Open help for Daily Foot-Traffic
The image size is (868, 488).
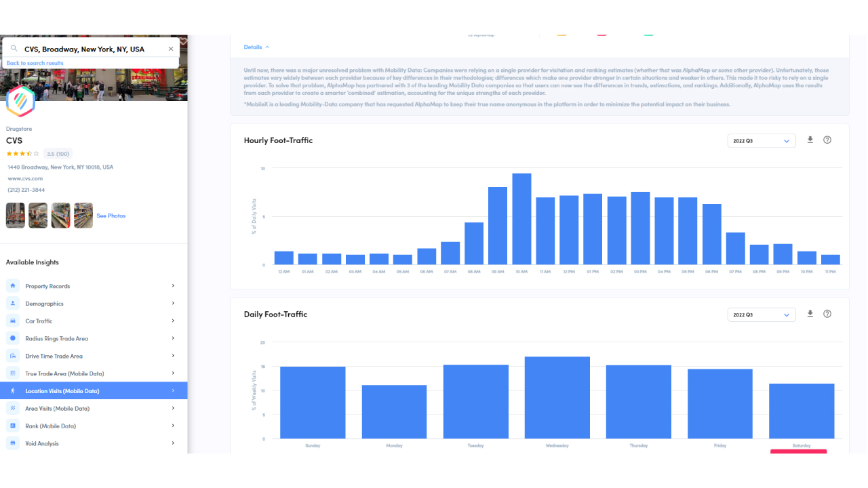(827, 314)
